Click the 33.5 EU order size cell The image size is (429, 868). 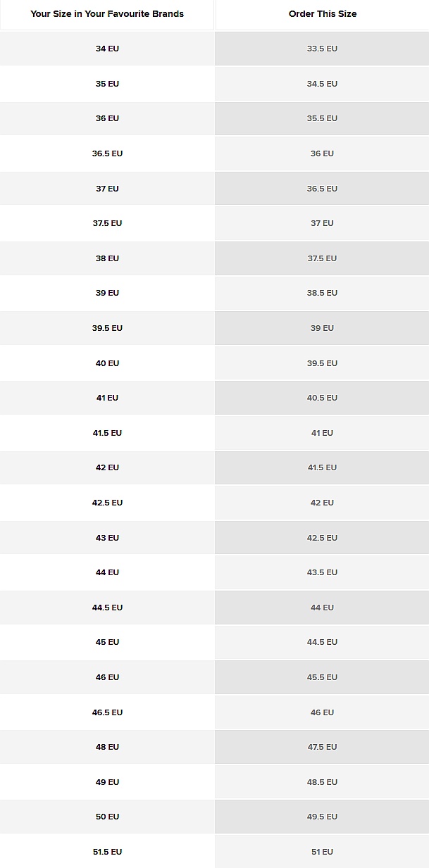[322, 49]
